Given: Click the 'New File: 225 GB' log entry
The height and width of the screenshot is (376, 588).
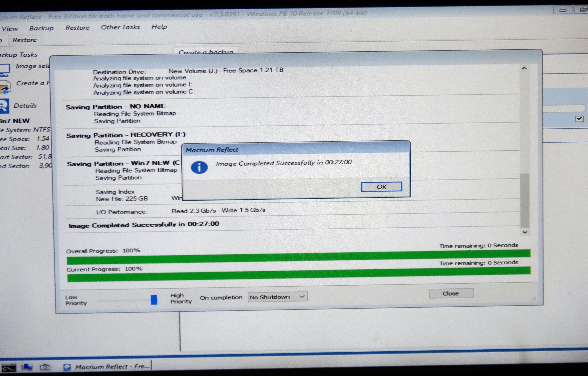Looking at the screenshot, I should [122, 199].
